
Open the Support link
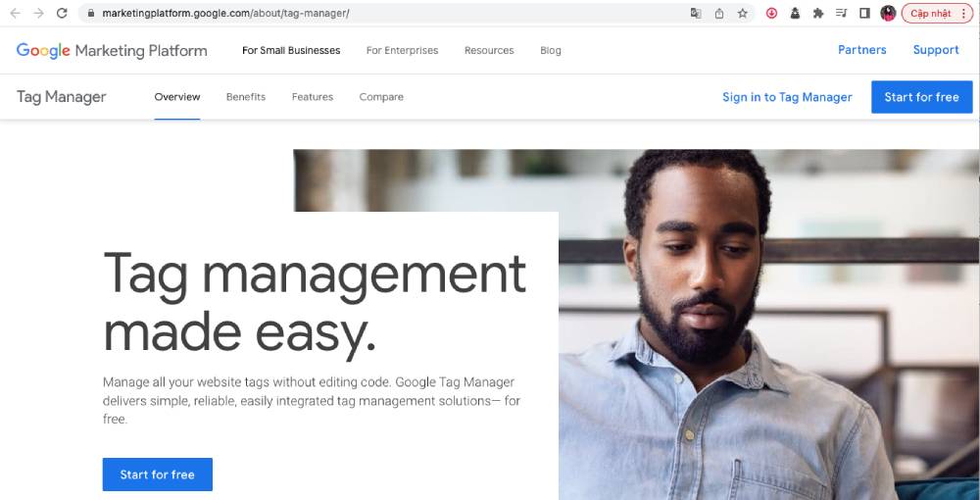point(936,50)
